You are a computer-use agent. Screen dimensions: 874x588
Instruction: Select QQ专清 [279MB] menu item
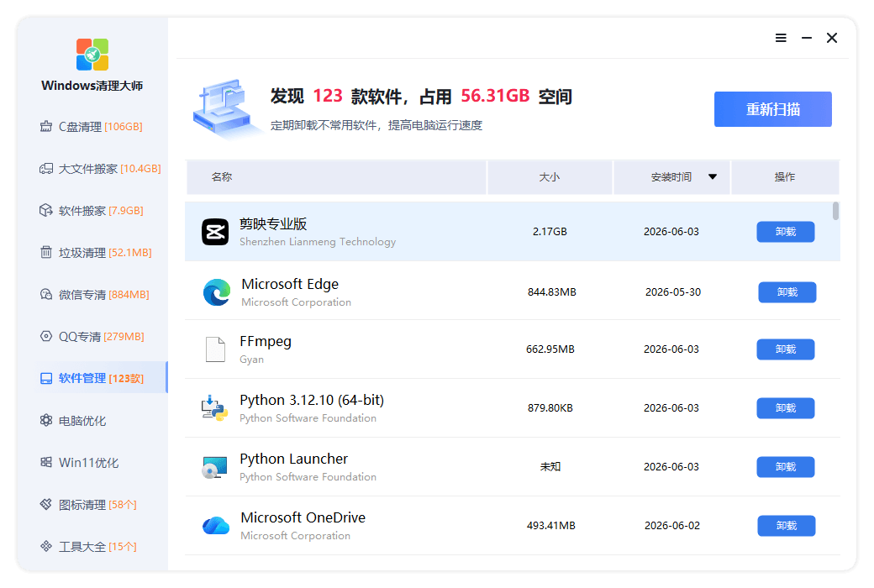click(x=92, y=336)
